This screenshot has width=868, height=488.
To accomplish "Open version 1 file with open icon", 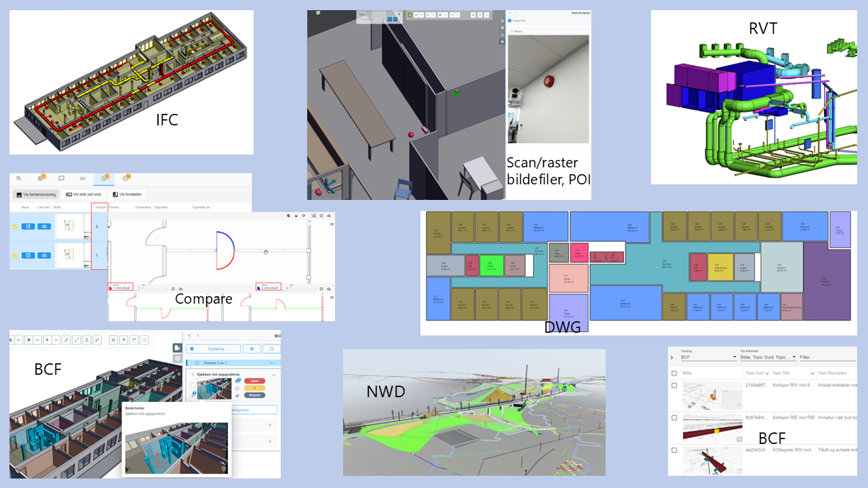I will click(28, 256).
